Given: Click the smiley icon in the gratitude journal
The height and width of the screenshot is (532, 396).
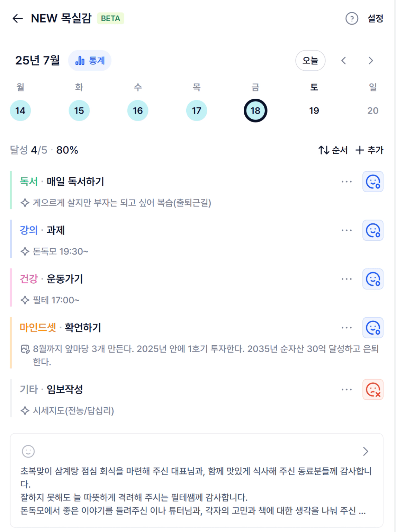Looking at the screenshot, I should tap(28, 451).
